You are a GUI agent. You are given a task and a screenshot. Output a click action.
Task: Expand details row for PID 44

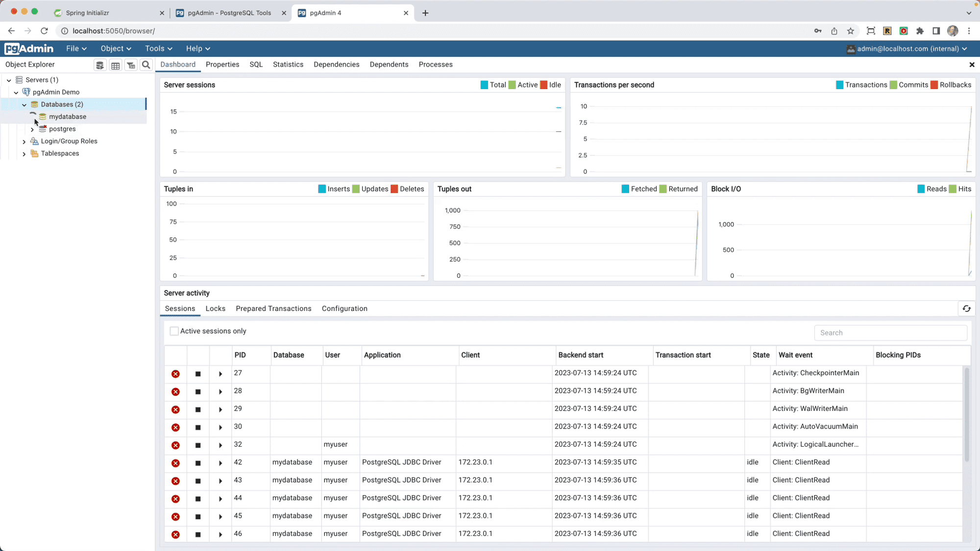(220, 499)
